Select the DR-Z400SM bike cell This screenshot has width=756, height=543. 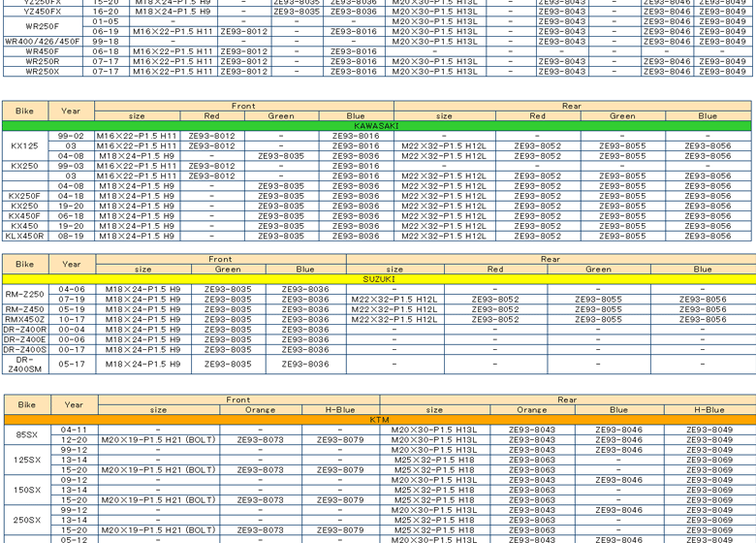25,365
